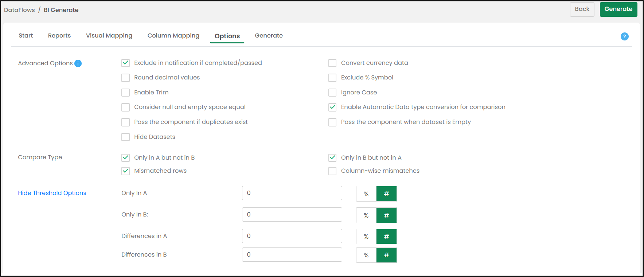Focus the Only In A threshold field

pyautogui.click(x=292, y=193)
